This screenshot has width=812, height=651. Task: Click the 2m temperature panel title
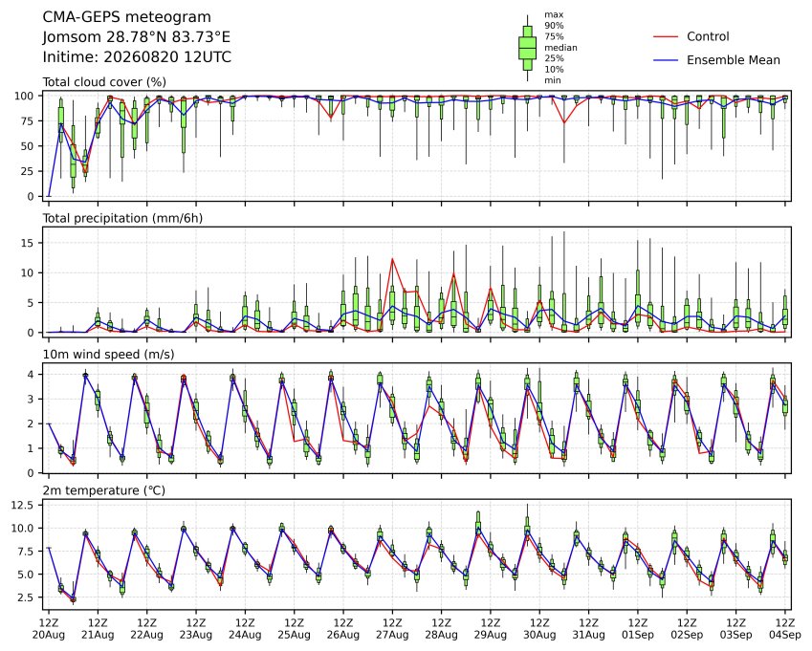tap(103, 490)
